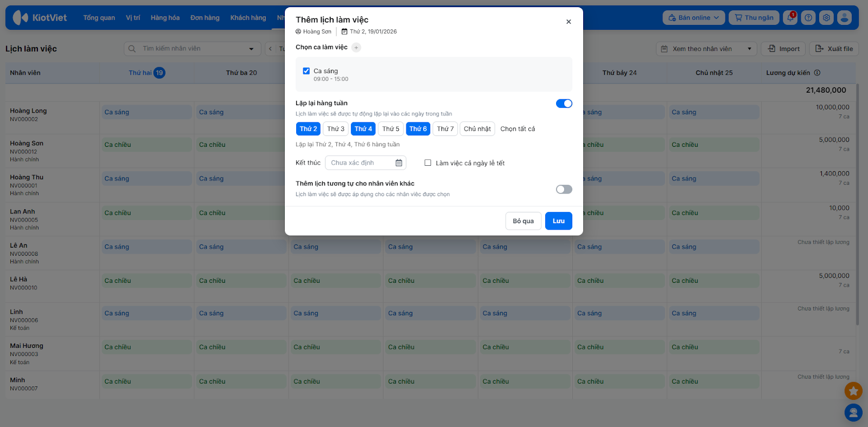Open the Đơn hàng menu
The image size is (868, 427).
(x=205, y=18)
